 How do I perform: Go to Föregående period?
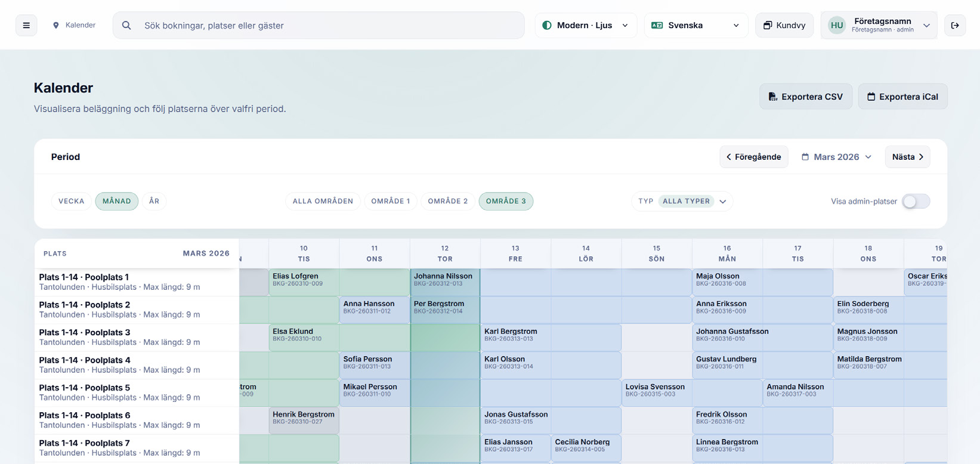(753, 157)
